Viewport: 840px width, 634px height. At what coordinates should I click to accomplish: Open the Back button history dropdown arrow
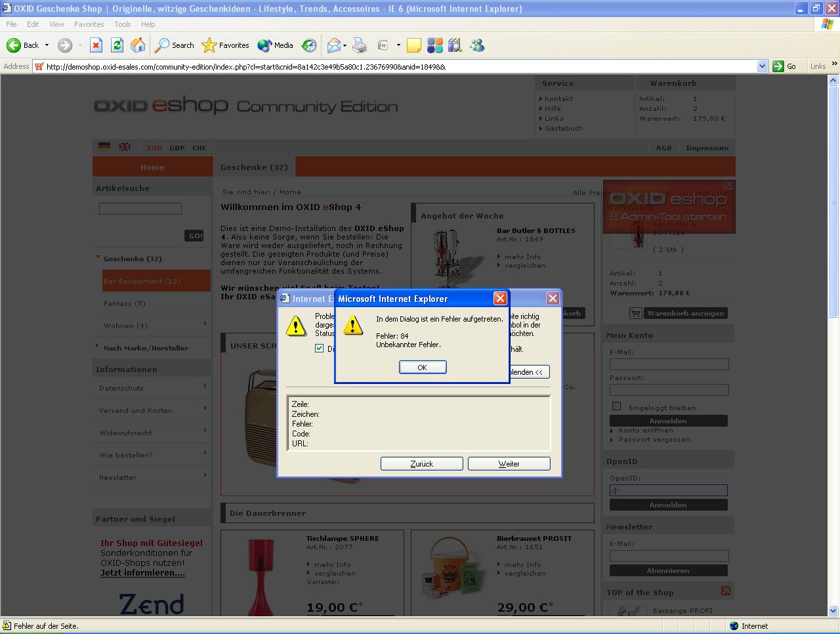coord(47,45)
